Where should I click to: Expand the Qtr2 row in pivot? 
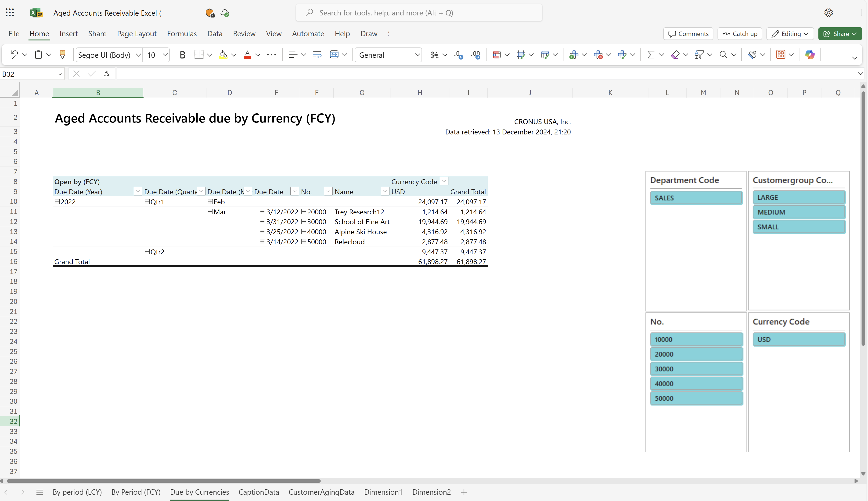pos(147,251)
